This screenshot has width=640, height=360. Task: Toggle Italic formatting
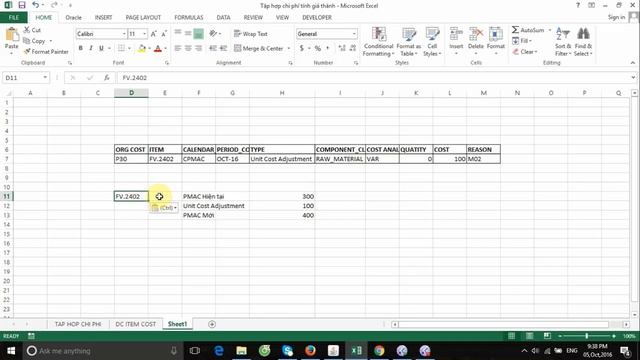click(91, 48)
